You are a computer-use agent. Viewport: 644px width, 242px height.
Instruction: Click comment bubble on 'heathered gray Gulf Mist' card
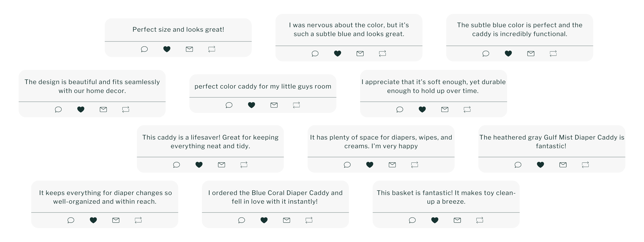pyautogui.click(x=518, y=165)
